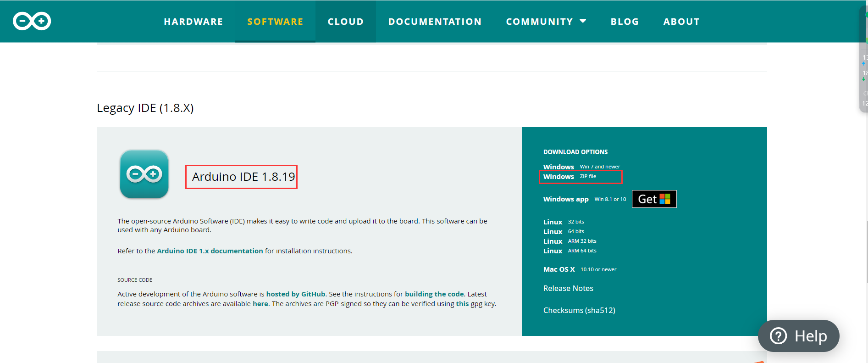
Task: Follow the hosted by GitHub link
Action: (296, 294)
